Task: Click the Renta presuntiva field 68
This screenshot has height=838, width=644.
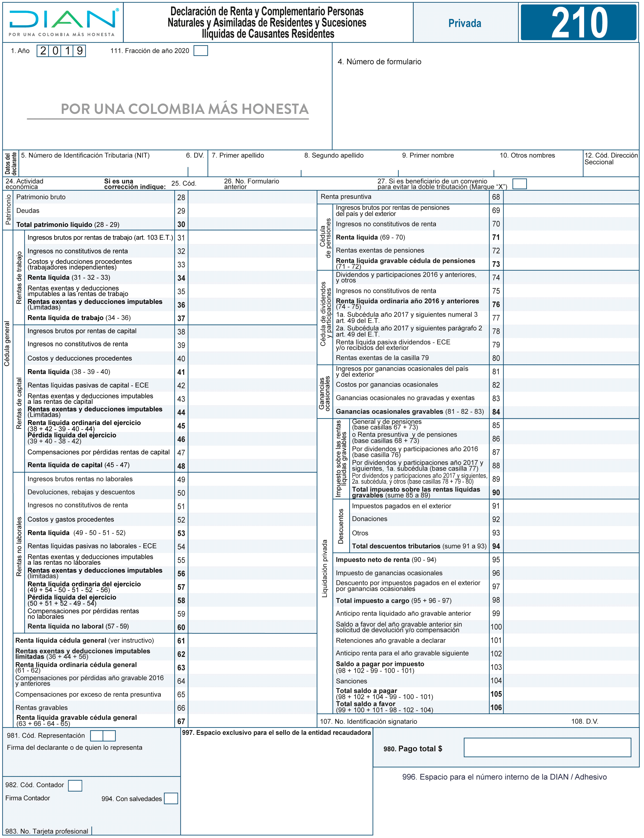Action: click(x=571, y=197)
